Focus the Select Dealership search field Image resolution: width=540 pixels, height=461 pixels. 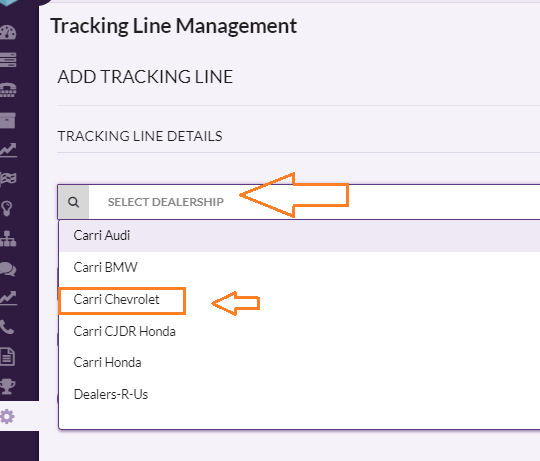[x=314, y=202]
